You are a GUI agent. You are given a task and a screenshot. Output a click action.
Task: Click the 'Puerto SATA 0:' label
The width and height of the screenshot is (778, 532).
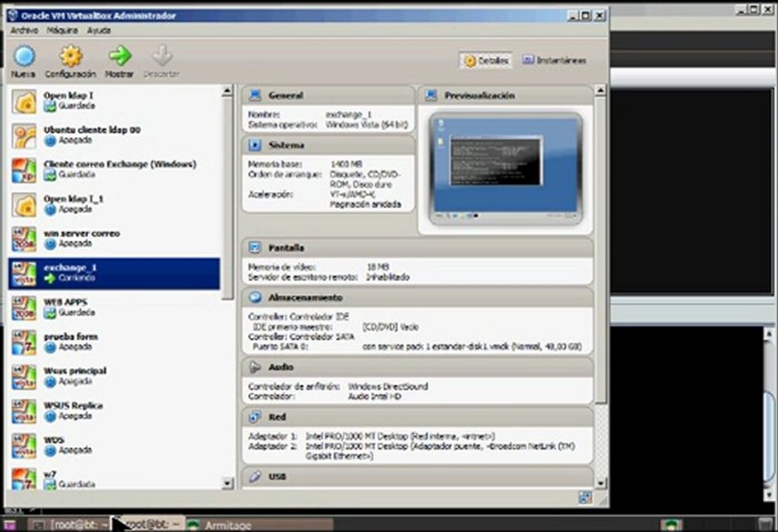(280, 347)
